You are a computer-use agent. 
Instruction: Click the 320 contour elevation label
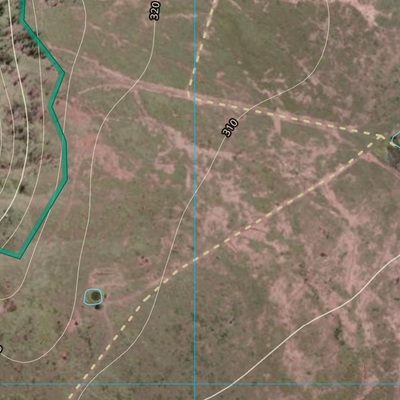155,10
